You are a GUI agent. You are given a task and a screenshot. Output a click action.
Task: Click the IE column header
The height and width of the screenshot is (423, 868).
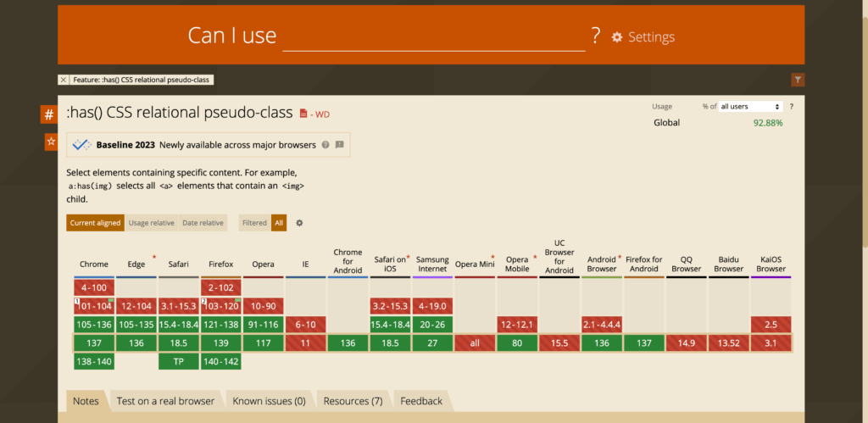click(305, 264)
